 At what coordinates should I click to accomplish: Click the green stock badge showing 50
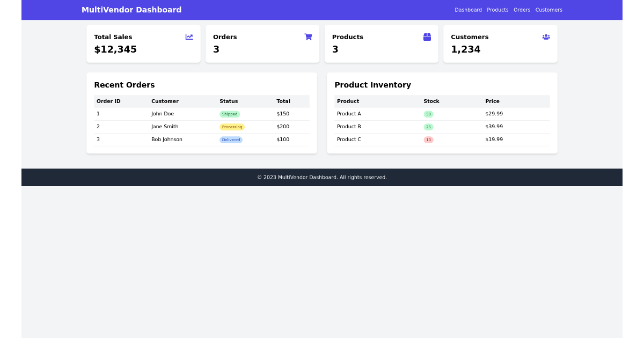click(428, 114)
